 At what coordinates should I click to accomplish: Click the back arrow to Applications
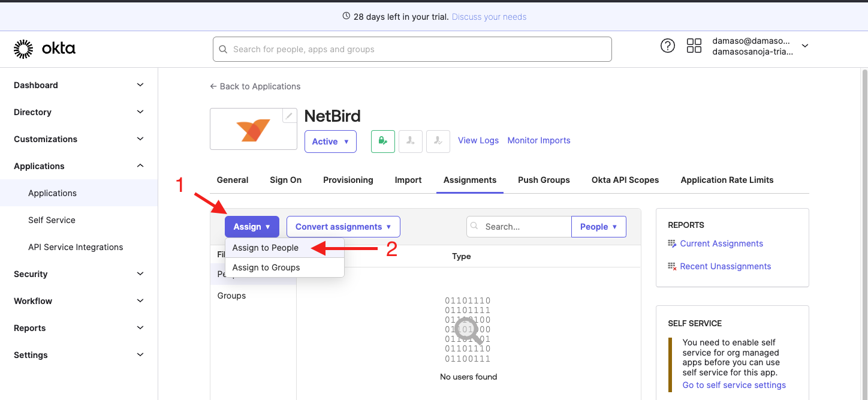213,86
